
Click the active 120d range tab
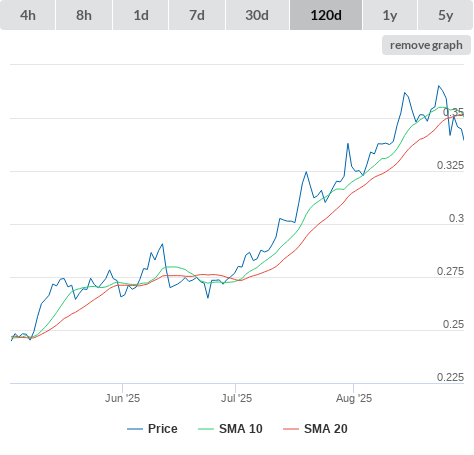coord(326,15)
